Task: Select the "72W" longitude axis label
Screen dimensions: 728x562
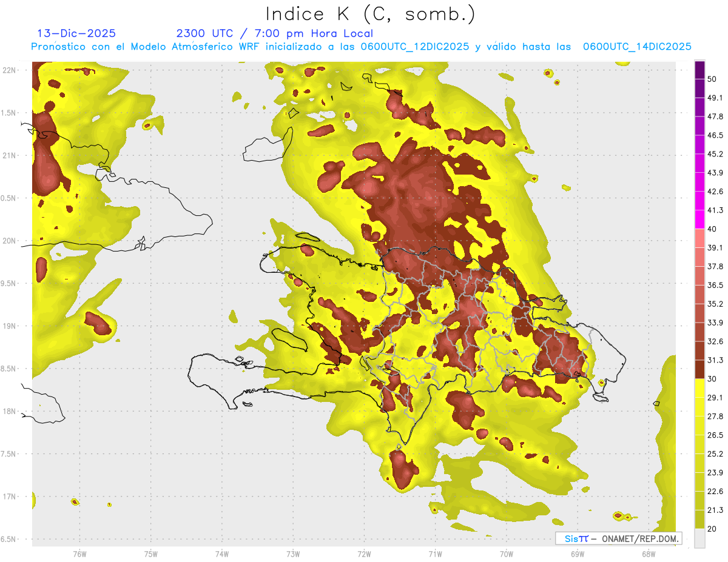Action: 364,554
